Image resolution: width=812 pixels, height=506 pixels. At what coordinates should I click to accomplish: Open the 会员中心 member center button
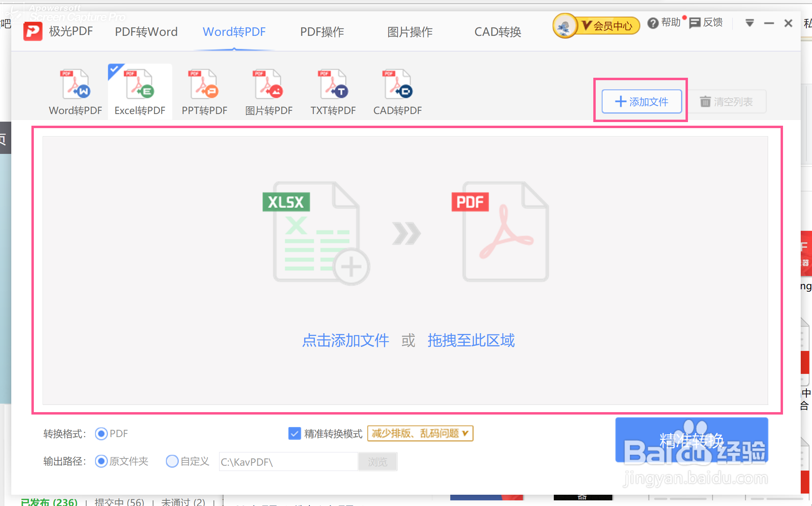click(608, 26)
